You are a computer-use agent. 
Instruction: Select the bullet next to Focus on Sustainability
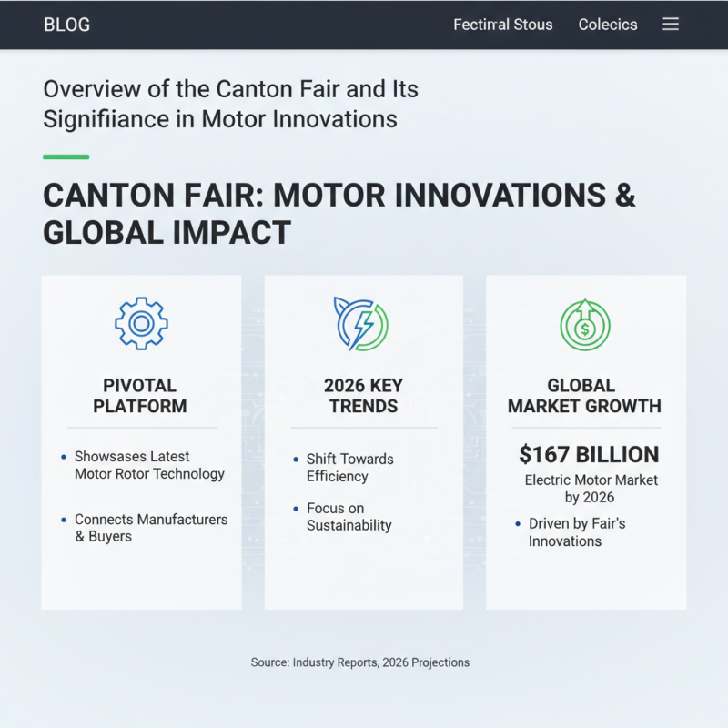[x=295, y=509]
